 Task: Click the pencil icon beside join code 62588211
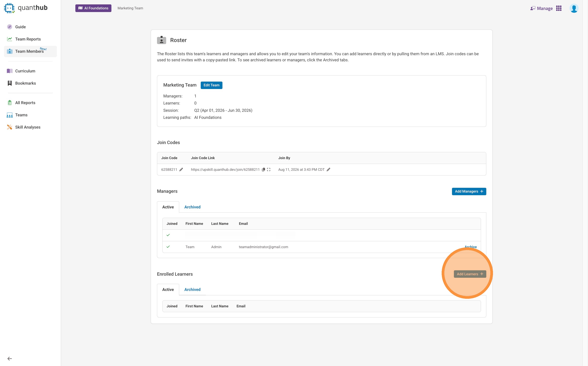[x=181, y=170]
